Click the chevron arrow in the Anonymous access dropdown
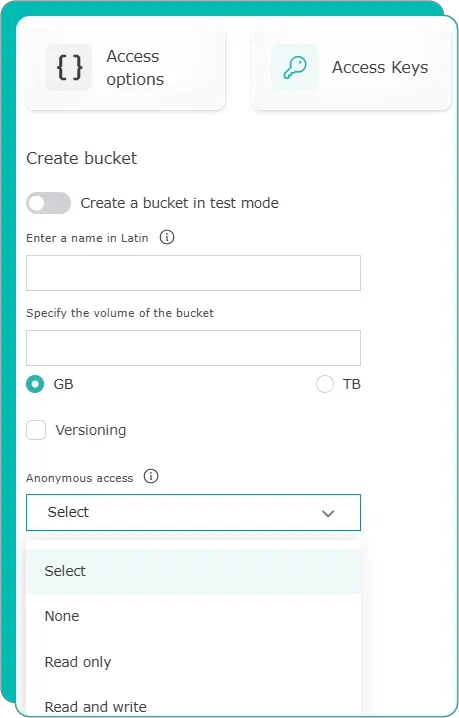 [328, 513]
